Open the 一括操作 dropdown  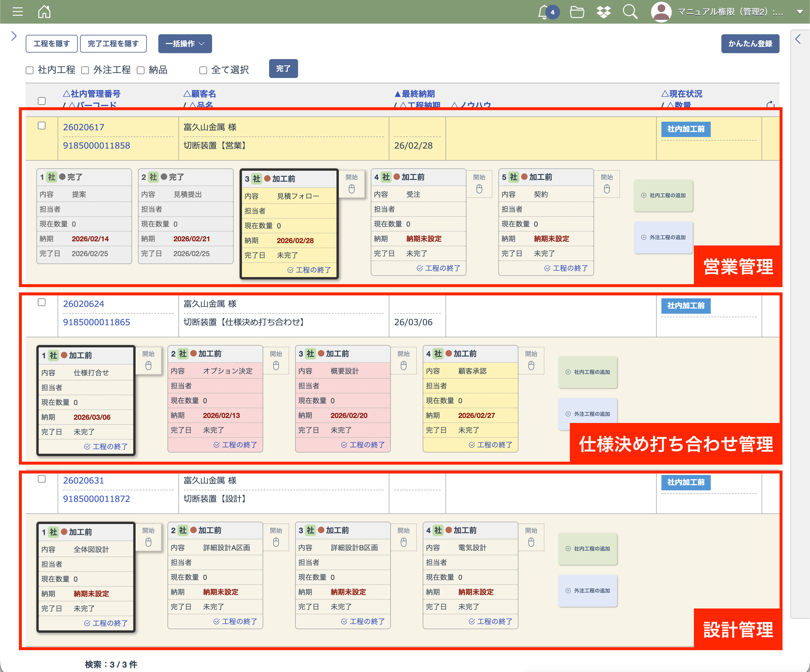(185, 44)
